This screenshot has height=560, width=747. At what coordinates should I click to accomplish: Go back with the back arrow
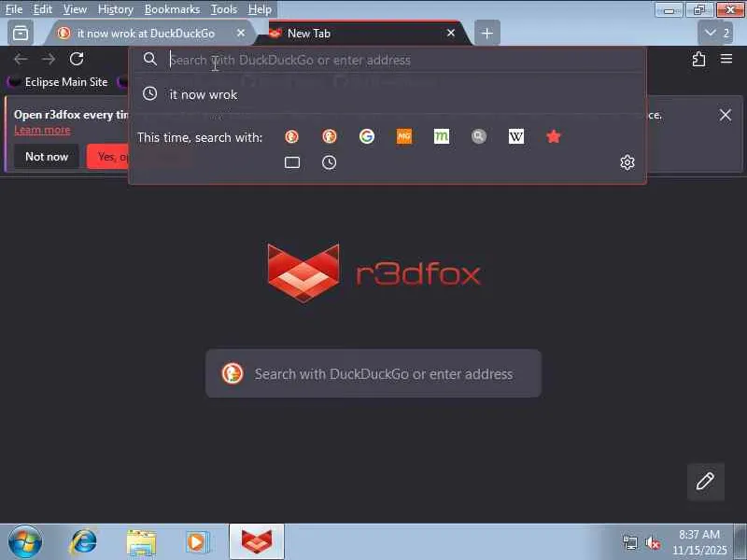pyautogui.click(x=21, y=59)
